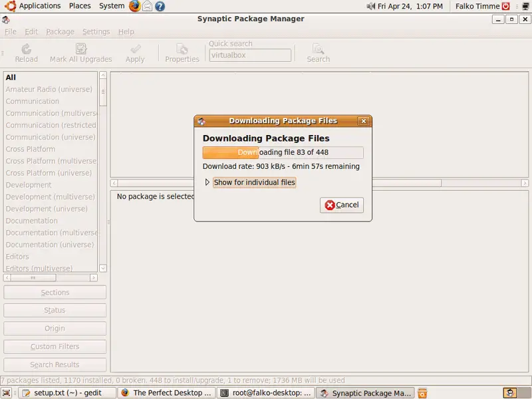Click the Apply checkmark toolbar icon
The height and width of the screenshot is (399, 532).
(x=135, y=49)
